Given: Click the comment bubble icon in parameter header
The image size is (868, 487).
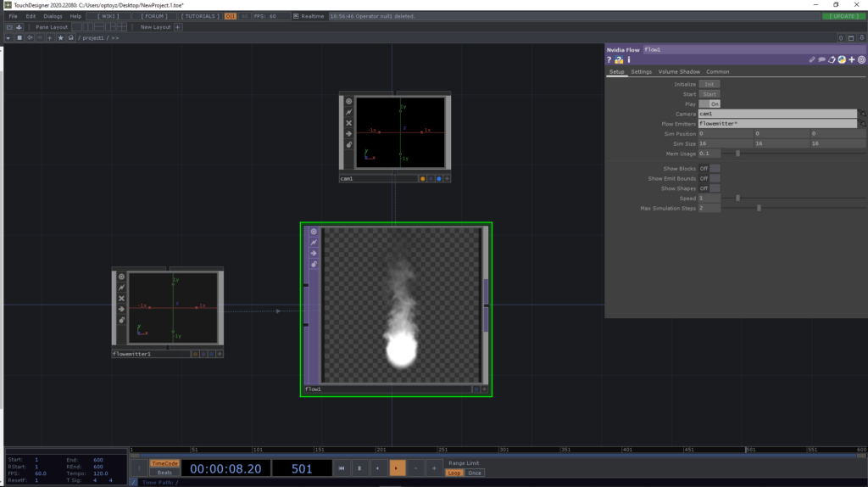Looking at the screenshot, I should [821, 60].
